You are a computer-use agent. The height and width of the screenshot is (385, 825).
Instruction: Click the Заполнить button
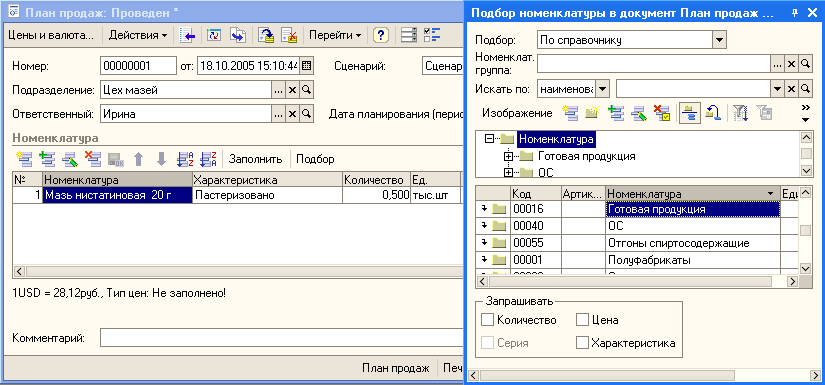coord(255,159)
